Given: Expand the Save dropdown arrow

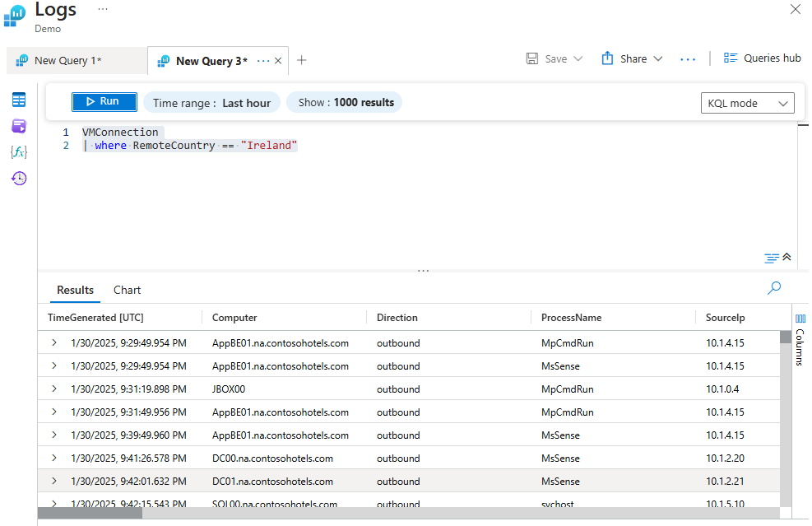Looking at the screenshot, I should coord(578,58).
